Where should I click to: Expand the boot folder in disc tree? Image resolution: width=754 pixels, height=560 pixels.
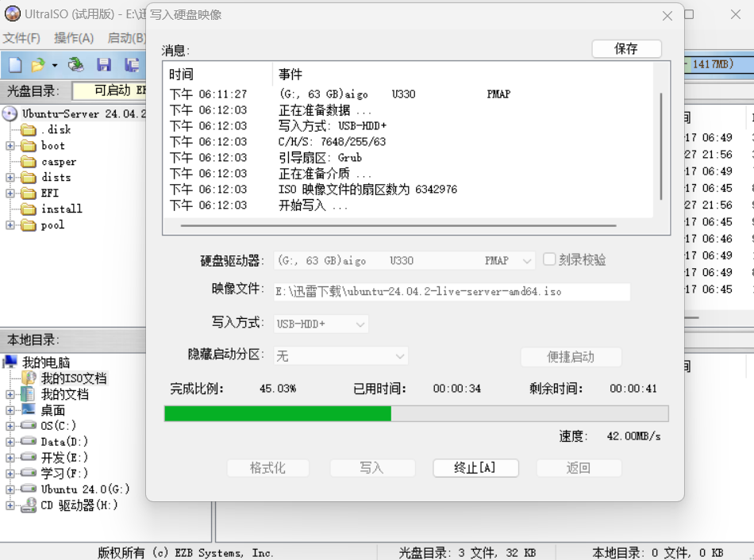[x=10, y=146]
